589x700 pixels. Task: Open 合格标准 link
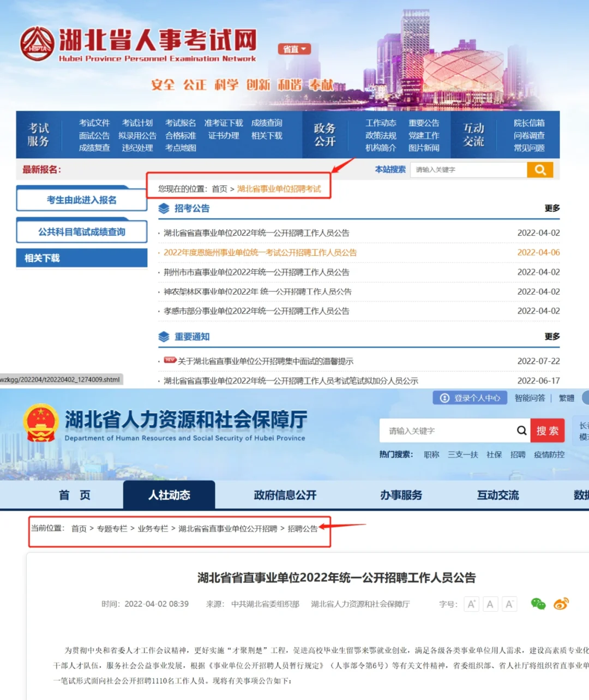point(181,135)
